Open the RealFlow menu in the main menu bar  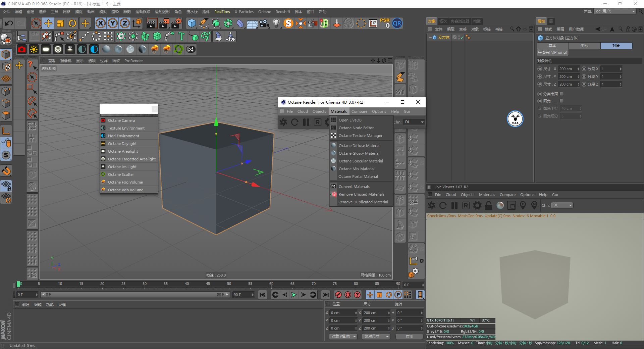[x=222, y=12]
